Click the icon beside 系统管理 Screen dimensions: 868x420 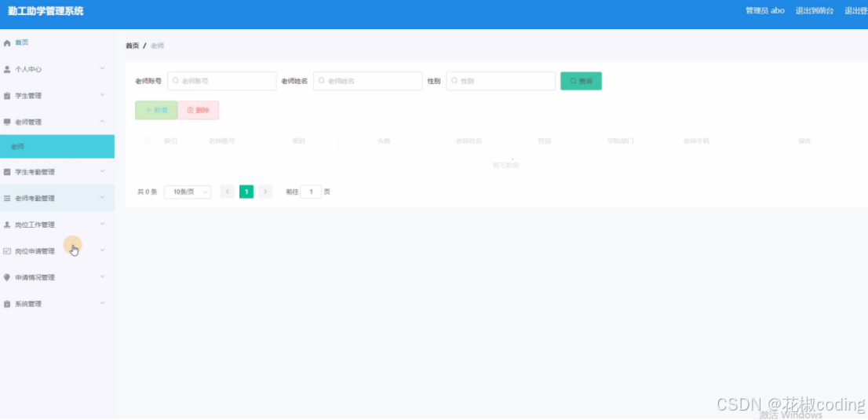tap(7, 304)
